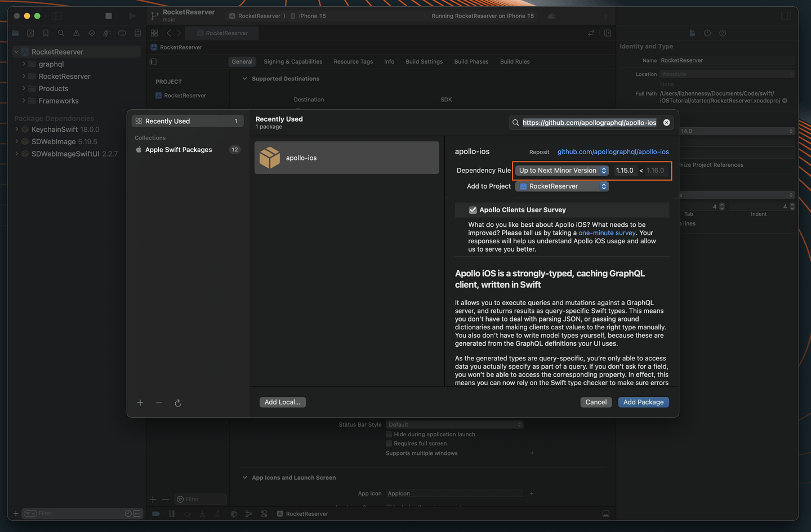Clear the package search URL field
Screen dimensions: 811x532
click(x=666, y=123)
